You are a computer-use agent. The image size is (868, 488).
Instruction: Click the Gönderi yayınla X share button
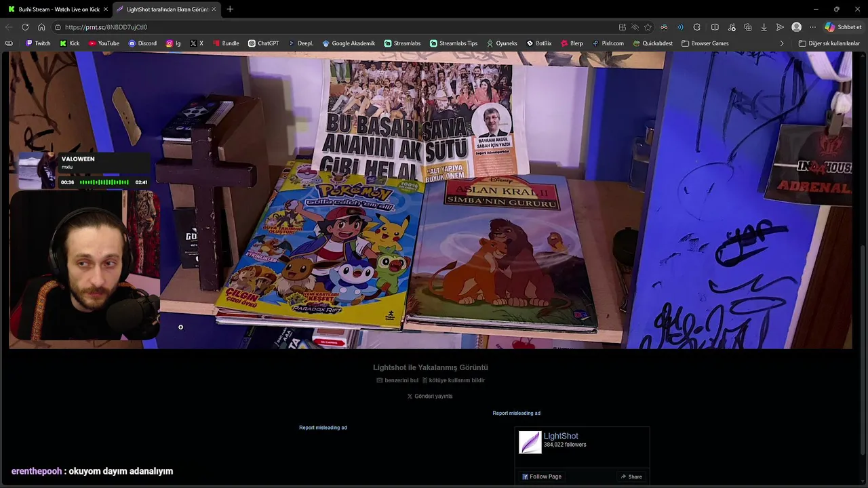pos(430,396)
